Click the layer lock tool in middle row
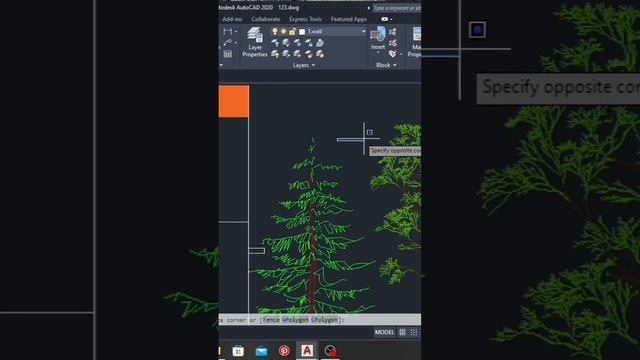Screen dimensions: 640x360 pos(309,43)
